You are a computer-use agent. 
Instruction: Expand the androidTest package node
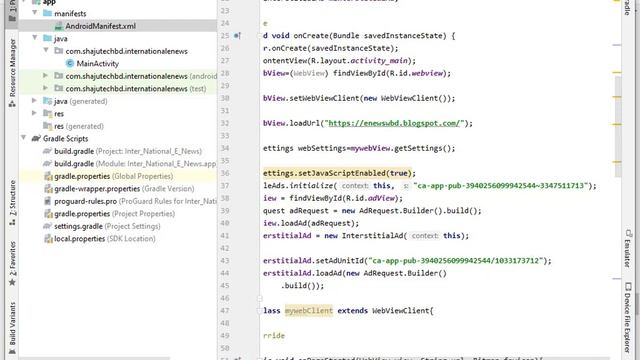46,76
